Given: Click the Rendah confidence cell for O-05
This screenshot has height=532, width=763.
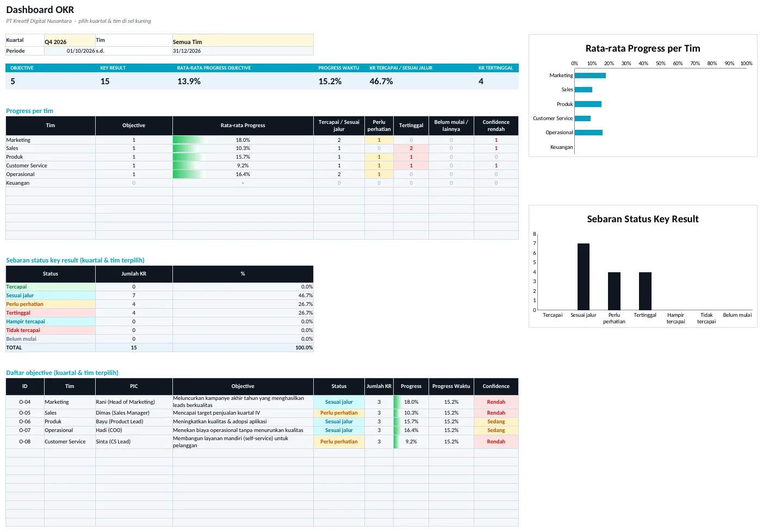Looking at the screenshot, I should click(496, 413).
